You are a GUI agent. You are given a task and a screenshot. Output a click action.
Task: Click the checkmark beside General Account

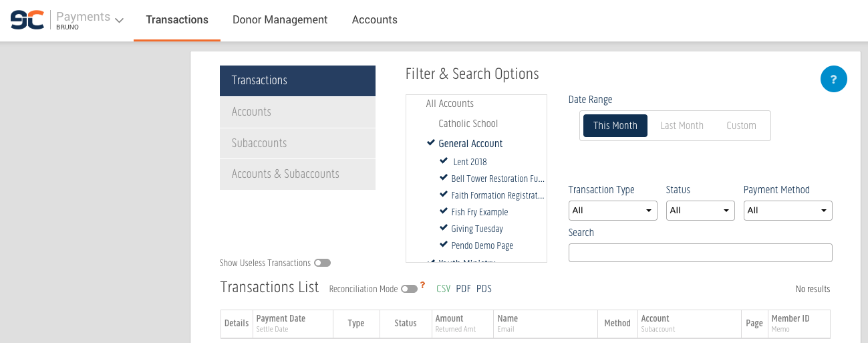point(431,143)
